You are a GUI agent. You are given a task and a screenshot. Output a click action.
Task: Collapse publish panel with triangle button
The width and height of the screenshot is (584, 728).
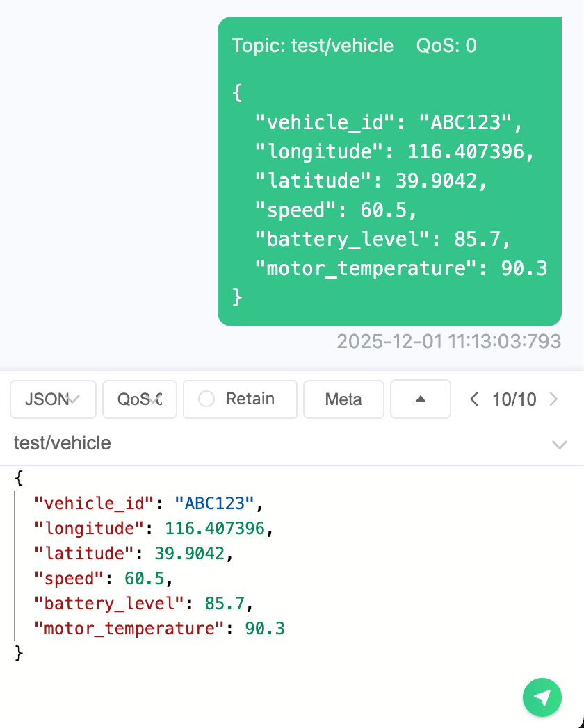click(420, 399)
